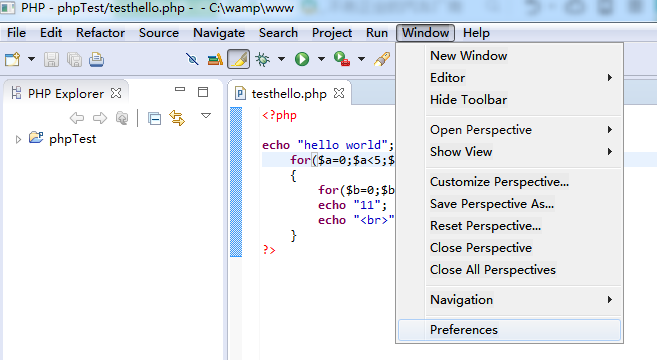The image size is (657, 360).
Task: Click the echo "11"; code line
Action: coord(352,205)
